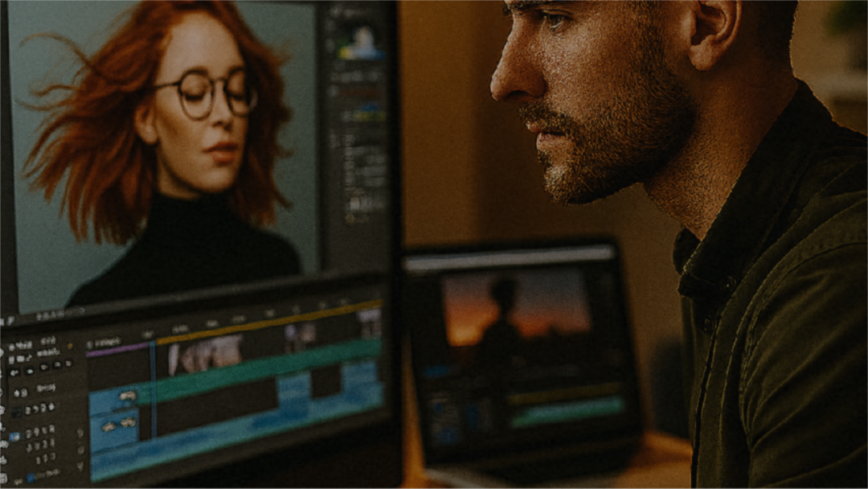The height and width of the screenshot is (489, 868).
Task: Open the white menu bar on laptop screen
Action: tap(510, 259)
